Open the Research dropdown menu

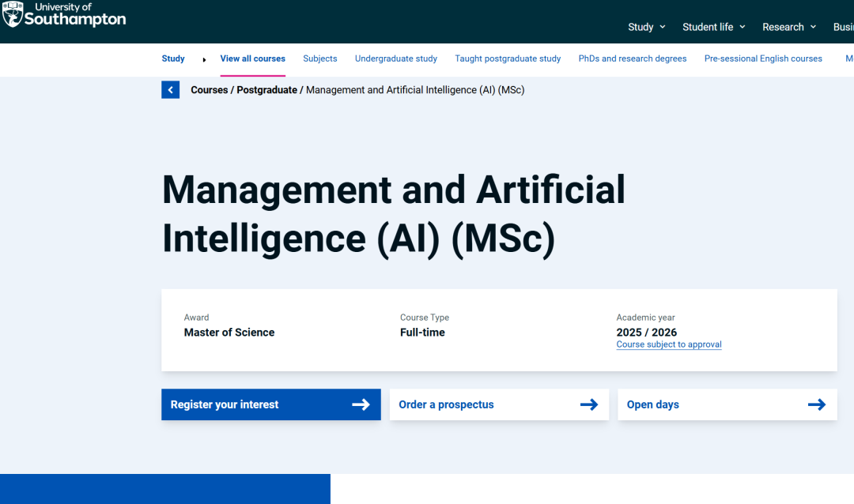[x=789, y=27]
